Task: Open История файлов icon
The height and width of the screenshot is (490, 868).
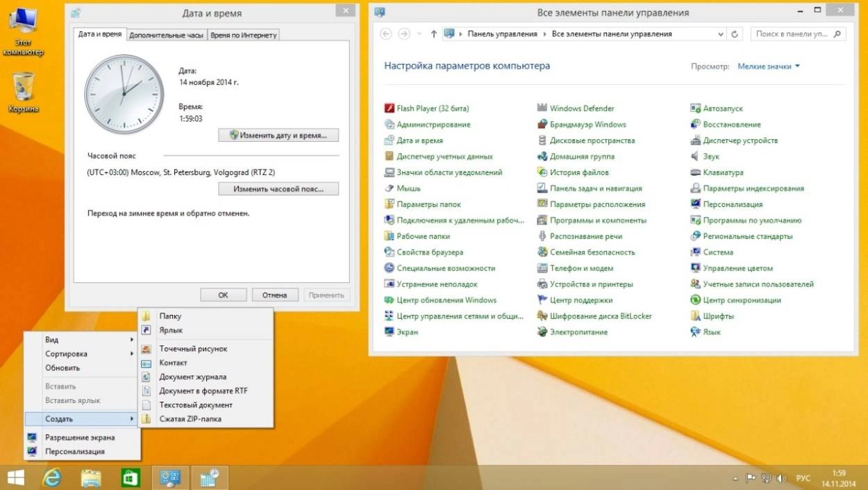Action: pyautogui.click(x=542, y=172)
